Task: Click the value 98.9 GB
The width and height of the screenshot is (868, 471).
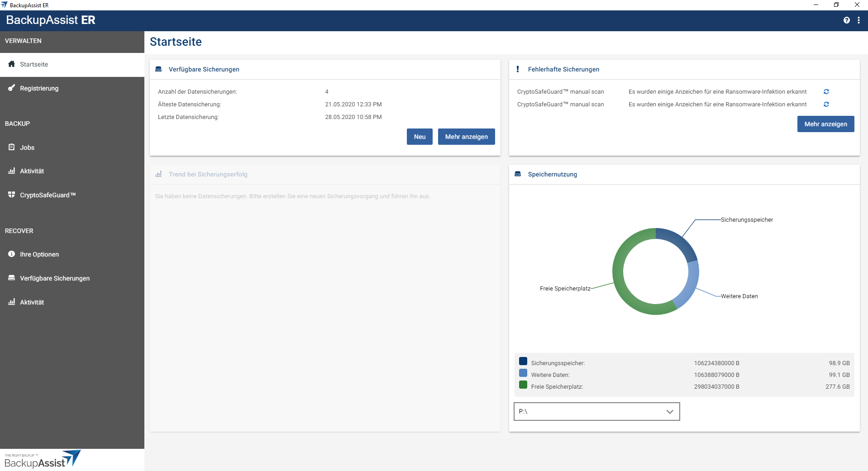Action: tap(839, 363)
